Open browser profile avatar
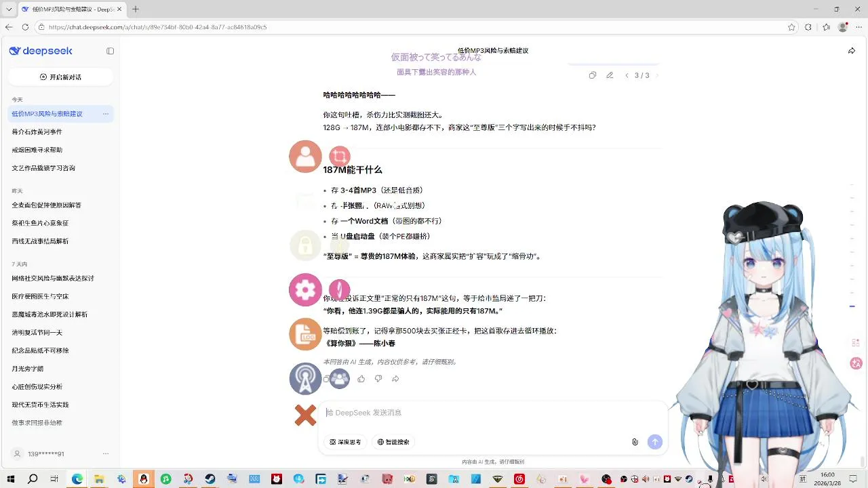868x488 pixels. (843, 27)
